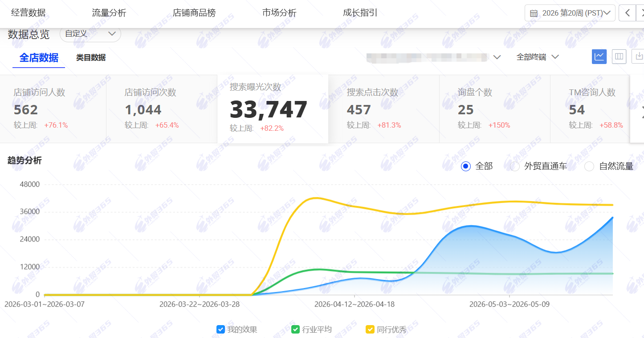The height and width of the screenshot is (338, 644).
Task: Select the 外贸直通车 radio button
Action: 515,166
